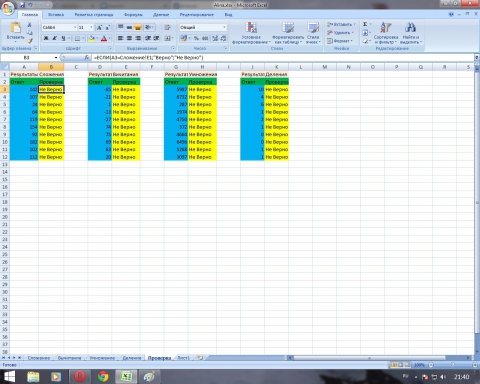The height and width of the screenshot is (384, 480).
Task: Switch to the Формулы ribbon tab
Action: [x=133, y=15]
